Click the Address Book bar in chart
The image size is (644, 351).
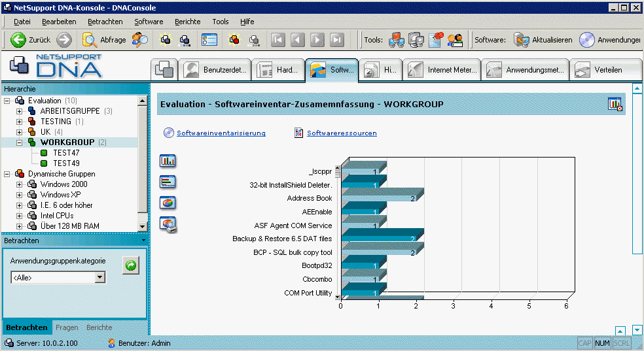[x=382, y=195]
